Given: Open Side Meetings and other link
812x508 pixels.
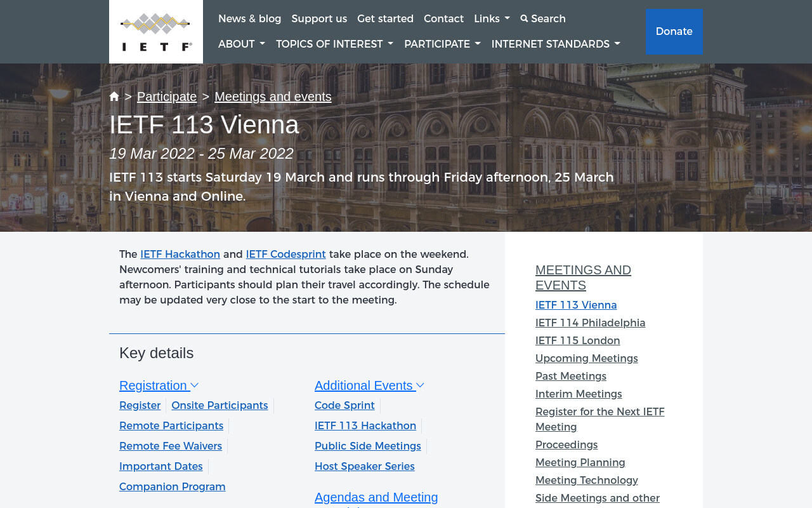Looking at the screenshot, I should click(x=598, y=498).
